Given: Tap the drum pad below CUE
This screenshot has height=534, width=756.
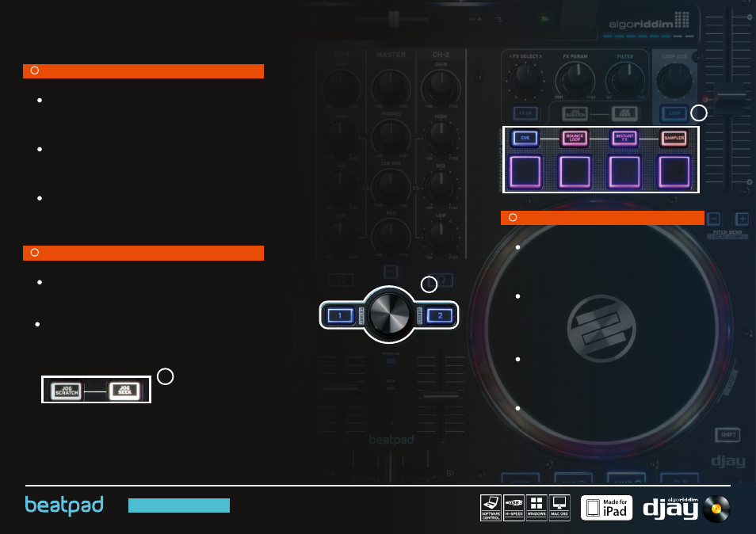Looking at the screenshot, I should (x=525, y=171).
